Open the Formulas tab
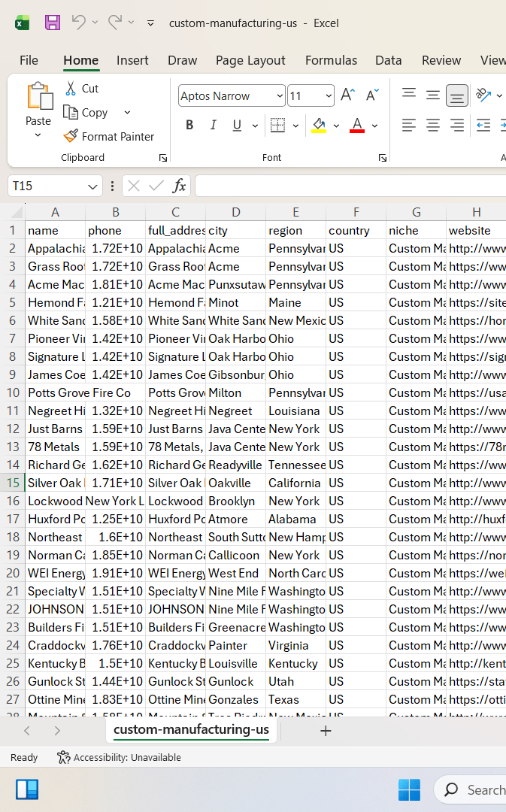The width and height of the screenshot is (506, 812). 331,60
